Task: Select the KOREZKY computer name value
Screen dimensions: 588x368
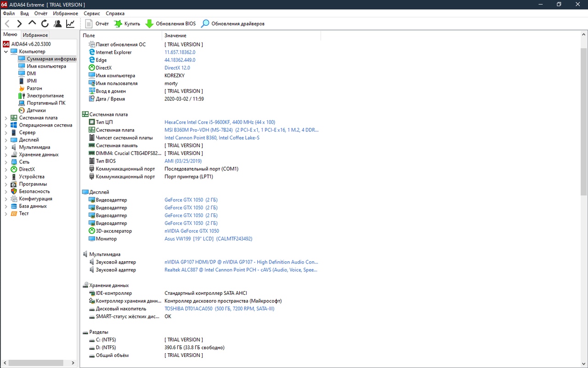Action: coord(175,75)
